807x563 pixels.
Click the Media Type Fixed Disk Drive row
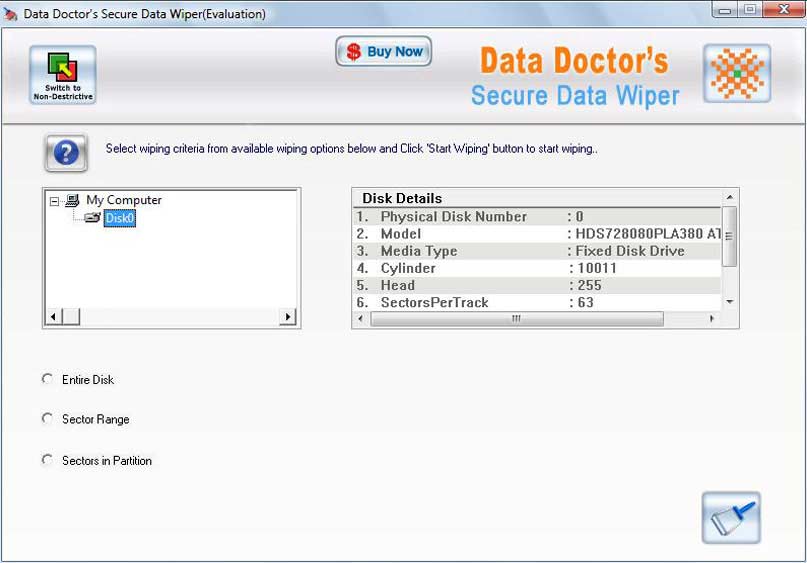(x=537, y=251)
